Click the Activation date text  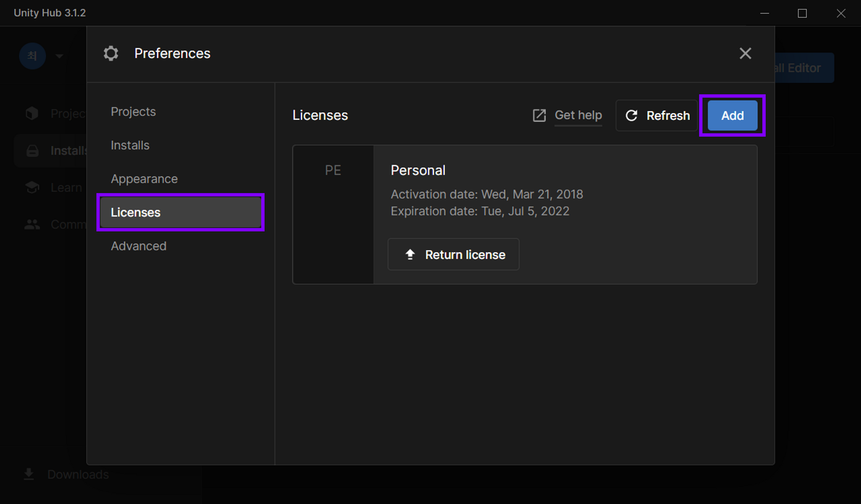pos(487,194)
